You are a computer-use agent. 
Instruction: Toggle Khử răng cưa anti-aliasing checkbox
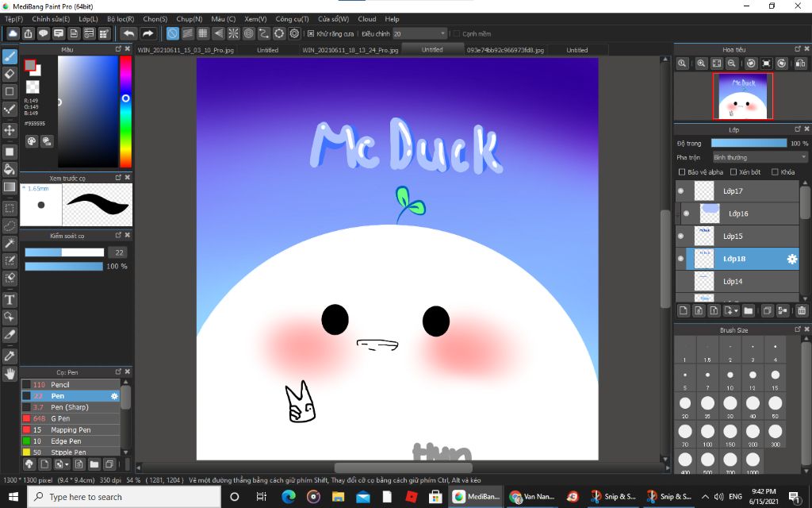click(311, 33)
